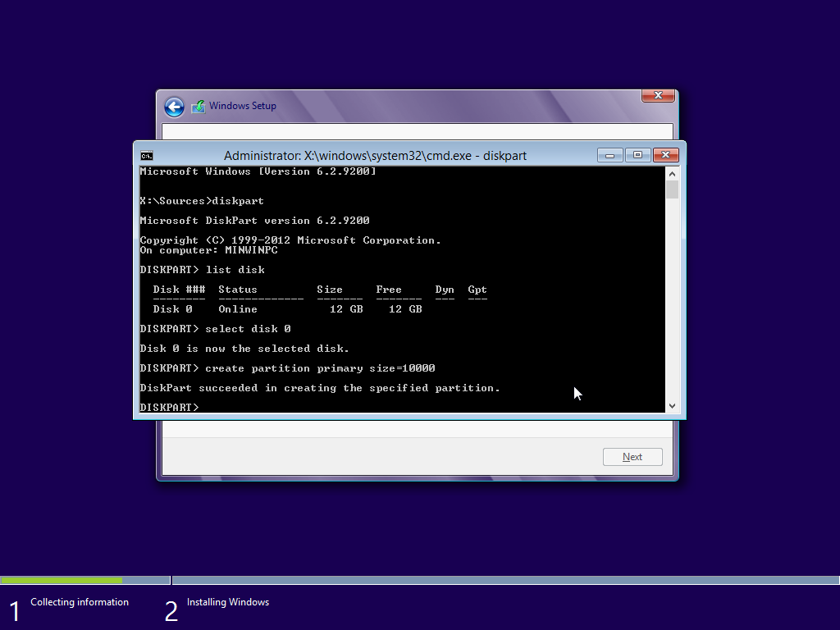Click the Windows Setup title icon
The image size is (840, 630).
pos(199,107)
